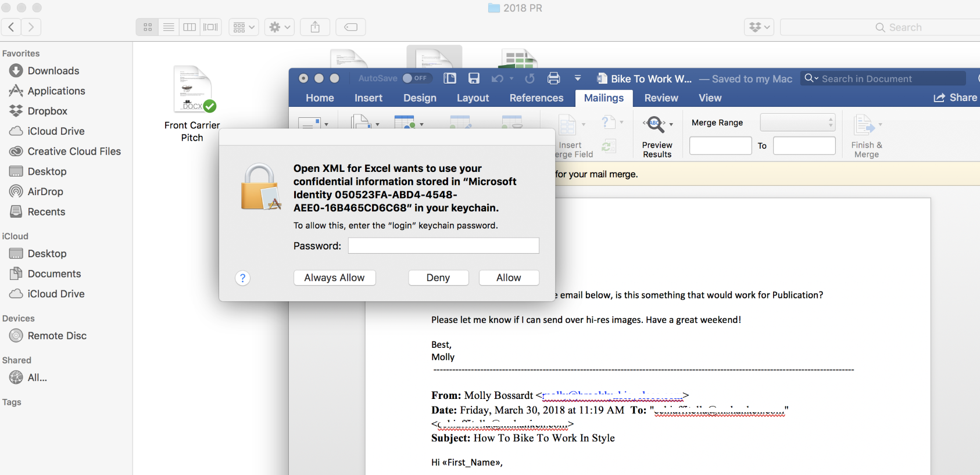The image size is (980, 475).
Task: Click the Molly Bossardt email link in document
Action: [612, 395]
